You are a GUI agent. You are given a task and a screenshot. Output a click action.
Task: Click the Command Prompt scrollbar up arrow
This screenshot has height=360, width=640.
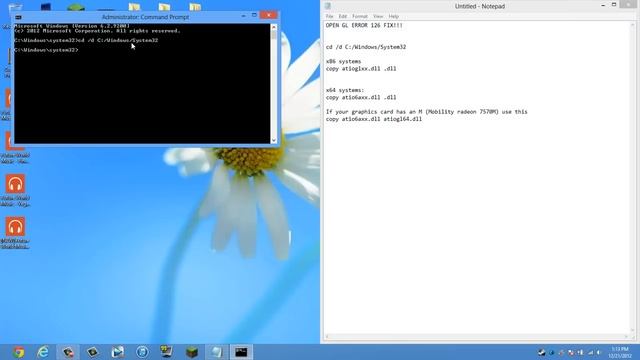point(274,27)
